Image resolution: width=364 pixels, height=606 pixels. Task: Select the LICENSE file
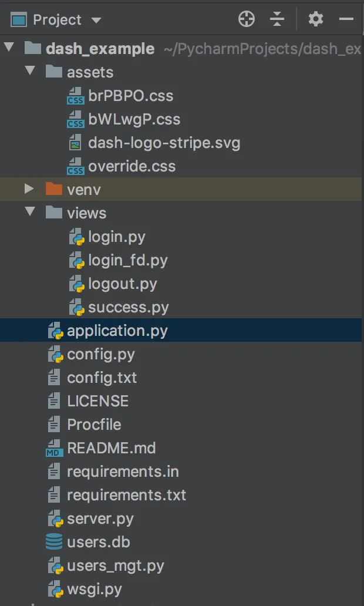coord(97,401)
